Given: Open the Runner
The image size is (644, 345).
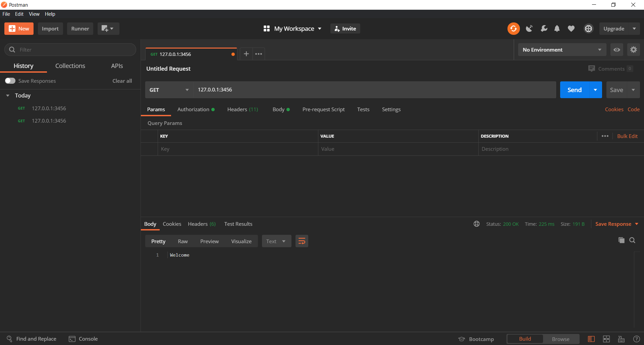Looking at the screenshot, I should pos(80,29).
